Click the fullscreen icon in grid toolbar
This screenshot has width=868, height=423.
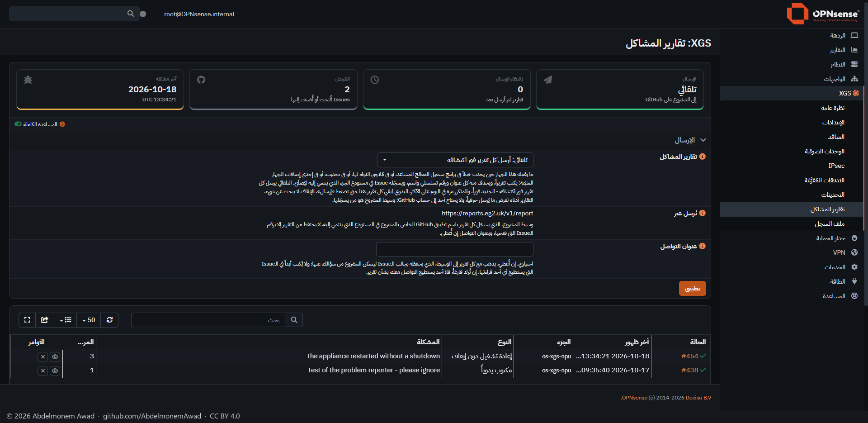27,320
